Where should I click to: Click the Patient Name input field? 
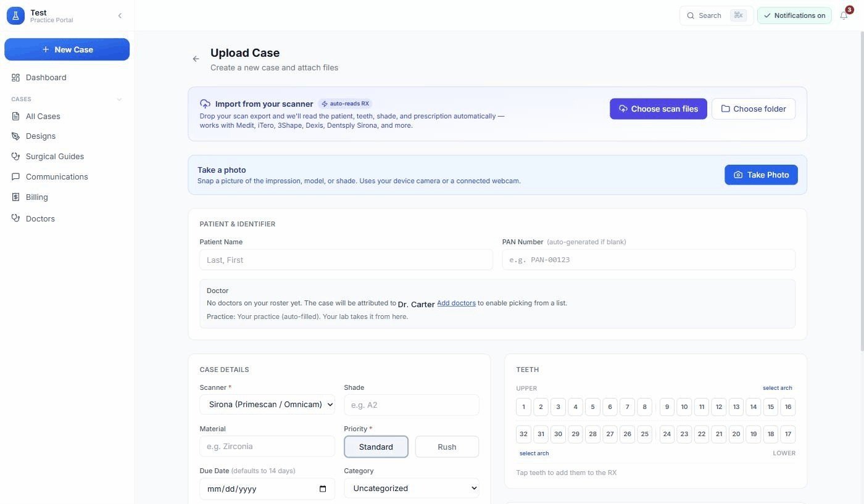(x=346, y=260)
